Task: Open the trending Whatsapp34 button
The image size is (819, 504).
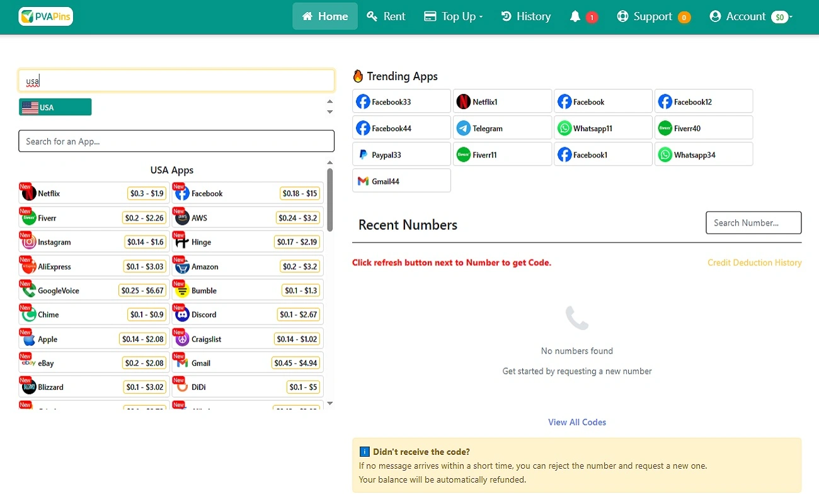Action: pos(704,155)
